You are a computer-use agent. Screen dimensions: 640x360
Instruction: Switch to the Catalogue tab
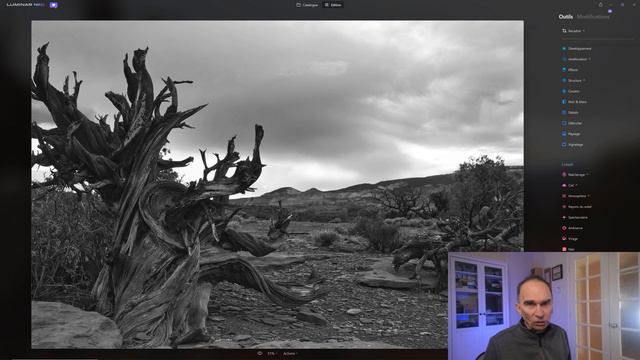(307, 5)
